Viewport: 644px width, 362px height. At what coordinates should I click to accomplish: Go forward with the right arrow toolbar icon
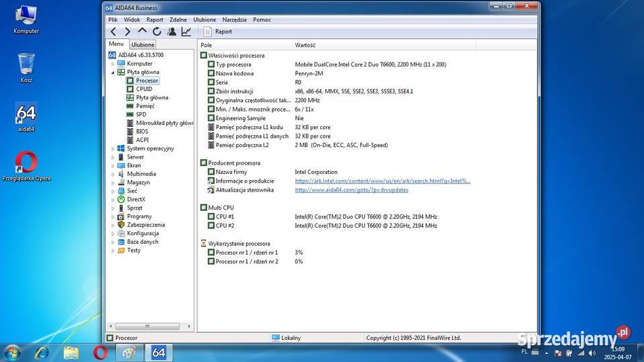click(x=127, y=32)
